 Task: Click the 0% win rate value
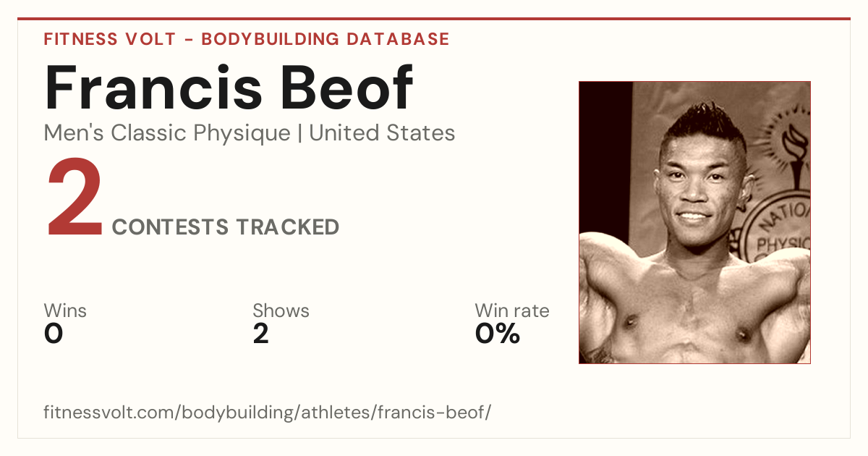(x=498, y=334)
